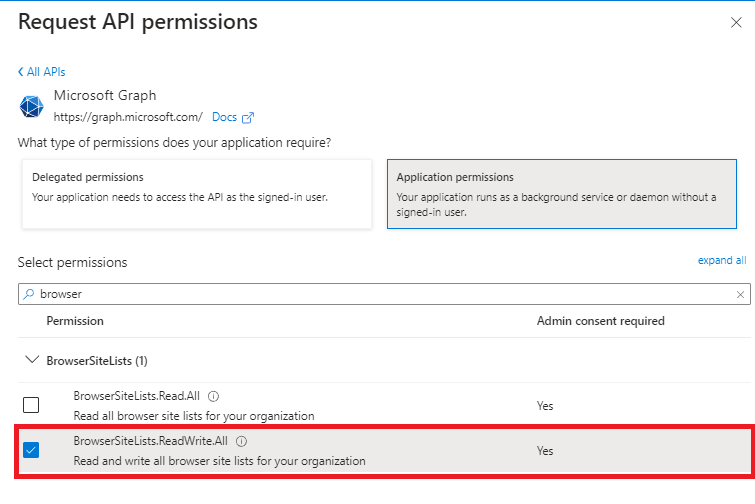Close the Request API permissions panel
This screenshot has height=504, width=755.
click(736, 22)
